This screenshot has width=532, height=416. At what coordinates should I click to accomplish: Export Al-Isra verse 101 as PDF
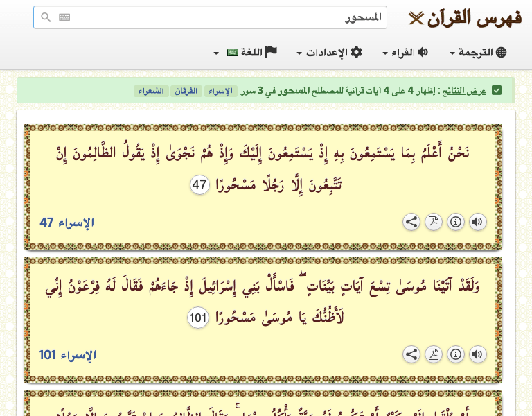[433, 355]
